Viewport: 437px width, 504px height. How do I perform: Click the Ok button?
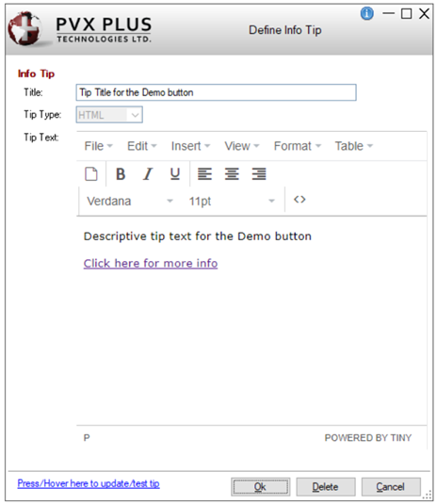tap(260, 487)
